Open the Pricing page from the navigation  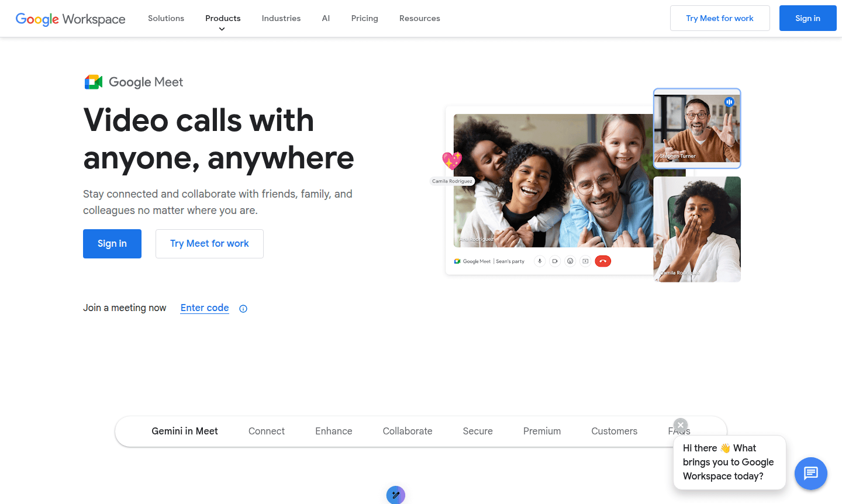364,18
